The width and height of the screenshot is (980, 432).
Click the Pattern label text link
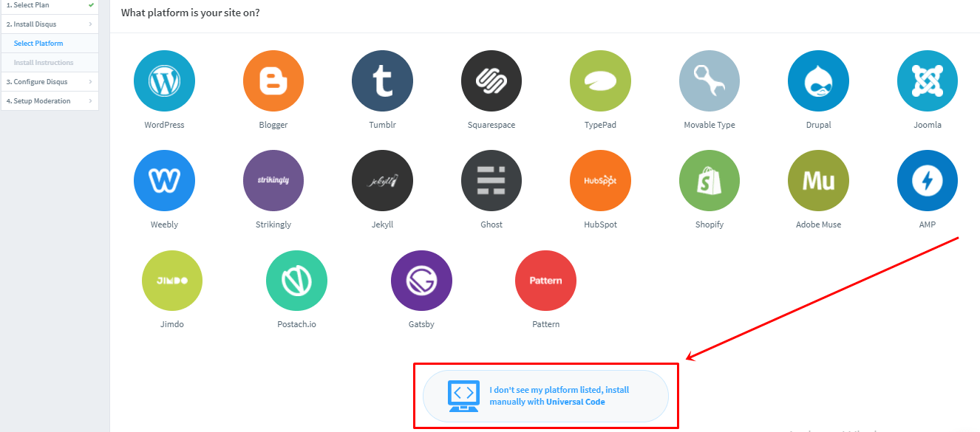pyautogui.click(x=545, y=324)
